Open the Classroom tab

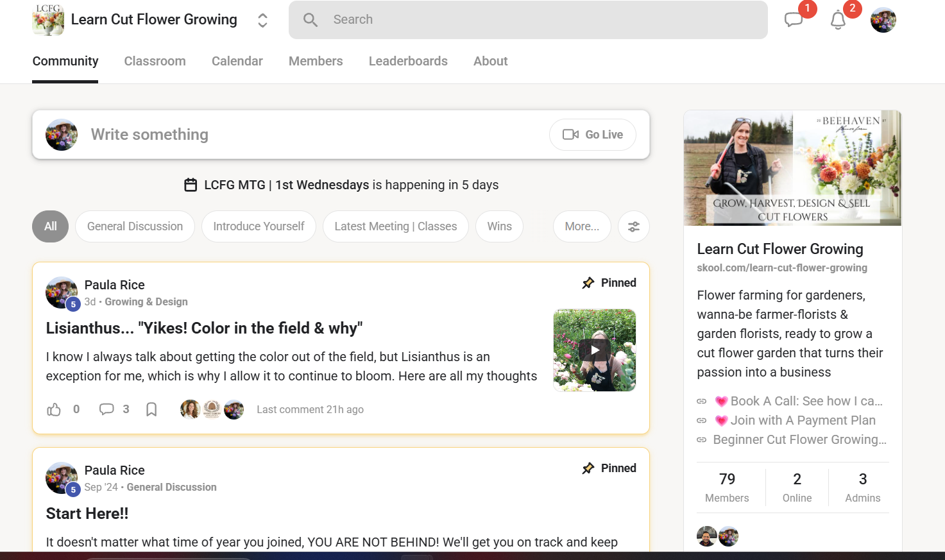click(155, 61)
